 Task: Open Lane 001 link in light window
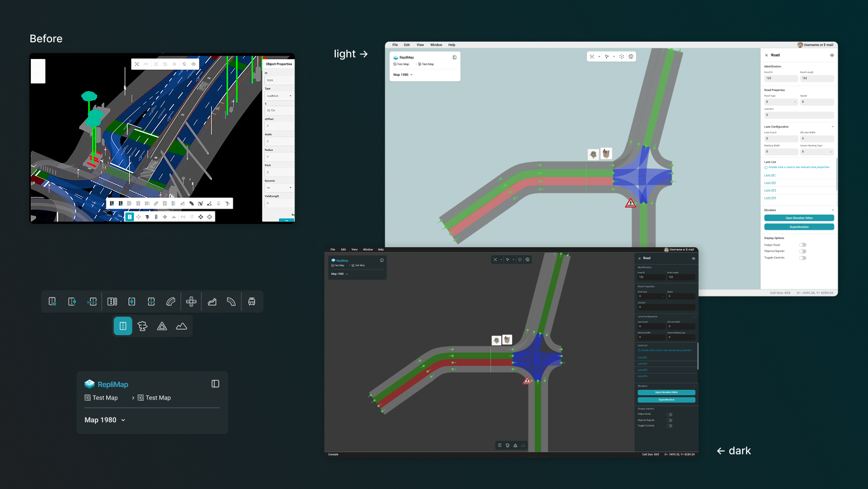click(770, 175)
